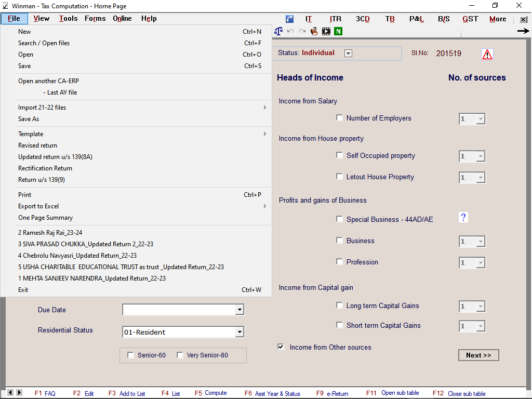Click the help book icon in toolbar
Viewport: 532px width, 399px height.
pos(314,31)
